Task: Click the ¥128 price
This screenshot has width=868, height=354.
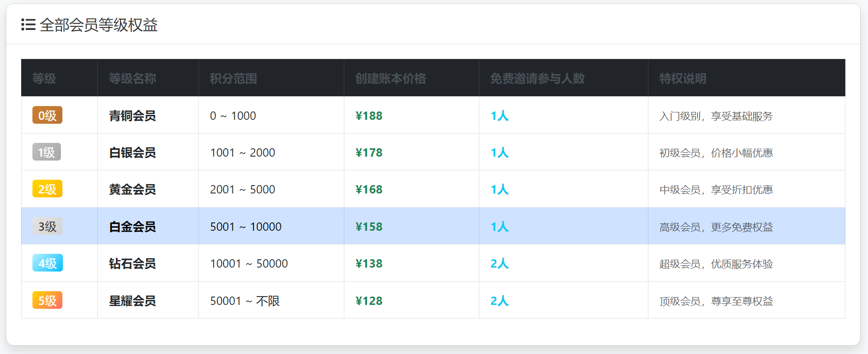Action: [x=369, y=301]
